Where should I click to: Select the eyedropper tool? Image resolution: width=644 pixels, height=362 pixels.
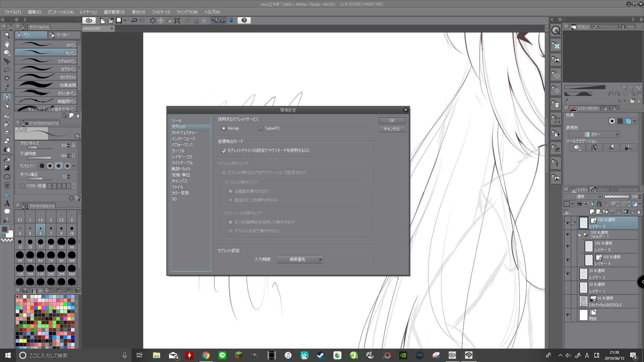7,87
